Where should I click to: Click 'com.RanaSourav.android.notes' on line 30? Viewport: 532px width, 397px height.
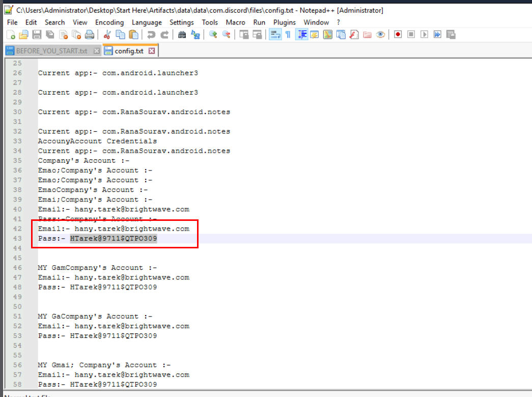pyautogui.click(x=166, y=112)
